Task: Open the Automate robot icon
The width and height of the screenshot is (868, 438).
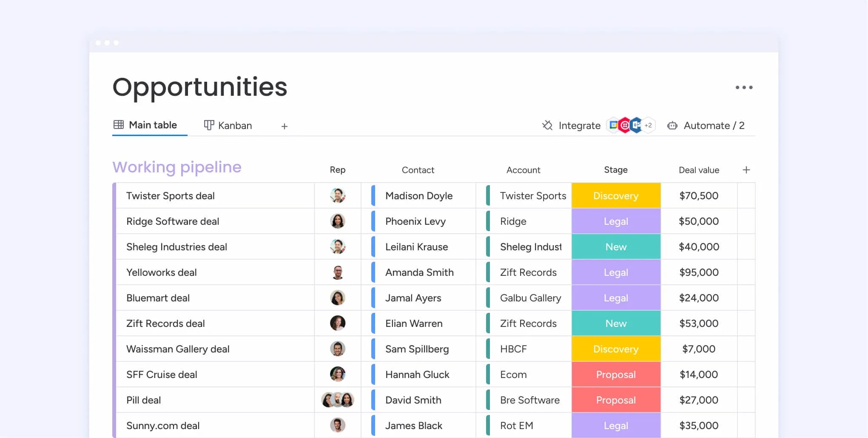Action: 672,126
